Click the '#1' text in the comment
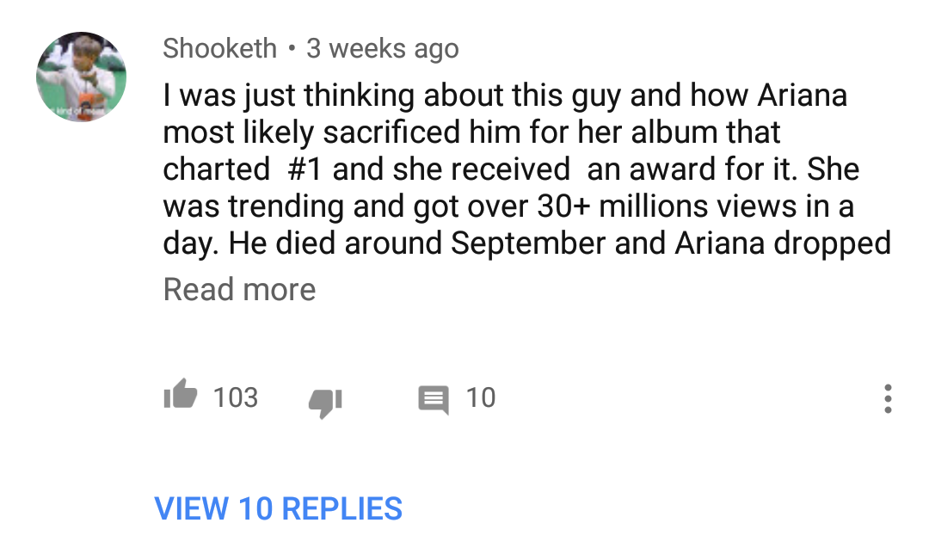The height and width of the screenshot is (560, 929). pyautogui.click(x=305, y=169)
